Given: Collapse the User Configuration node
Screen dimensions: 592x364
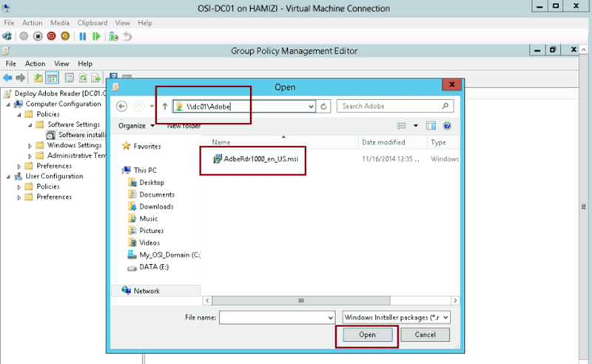Looking at the screenshot, I should click(8, 177).
